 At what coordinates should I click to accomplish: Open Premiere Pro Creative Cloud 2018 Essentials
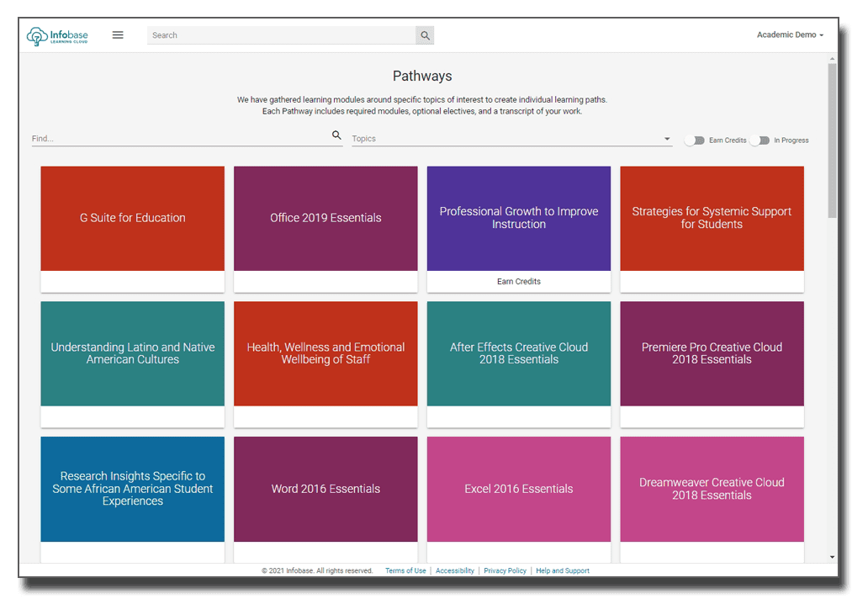pyautogui.click(x=712, y=364)
